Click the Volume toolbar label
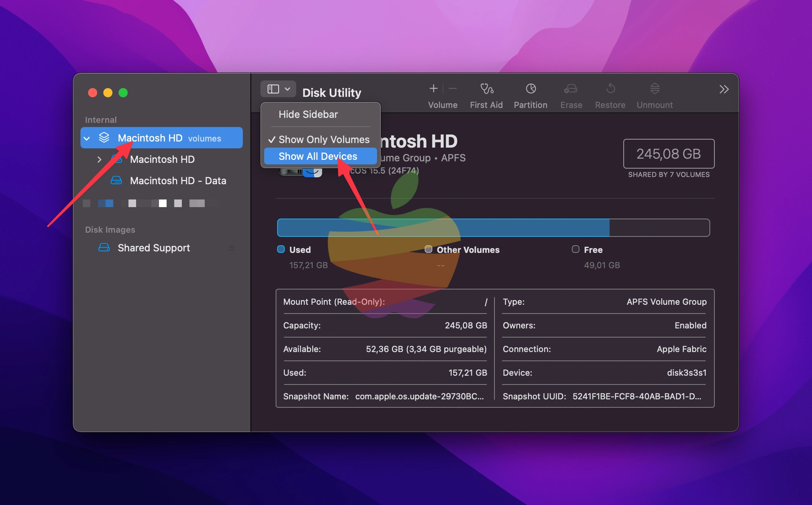 point(443,105)
